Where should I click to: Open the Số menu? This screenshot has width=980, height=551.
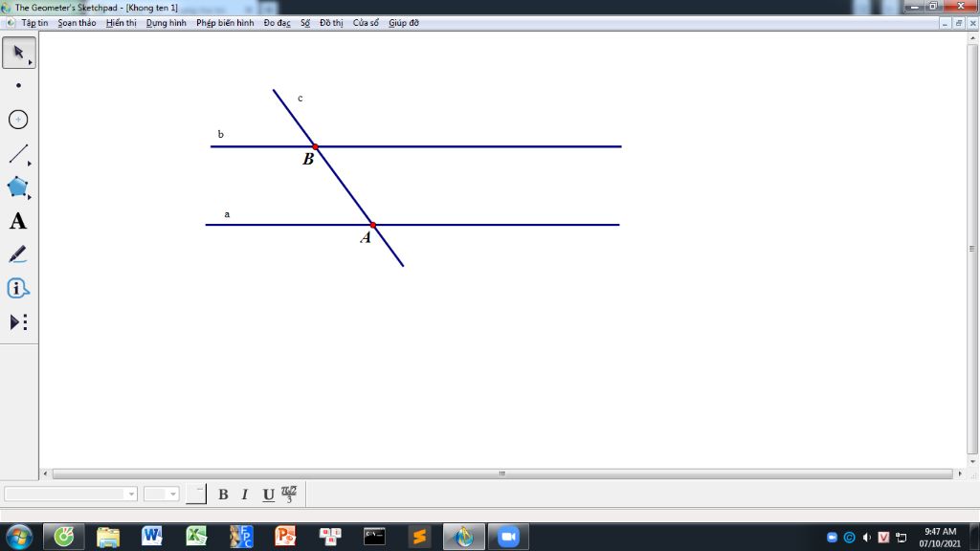tap(305, 23)
